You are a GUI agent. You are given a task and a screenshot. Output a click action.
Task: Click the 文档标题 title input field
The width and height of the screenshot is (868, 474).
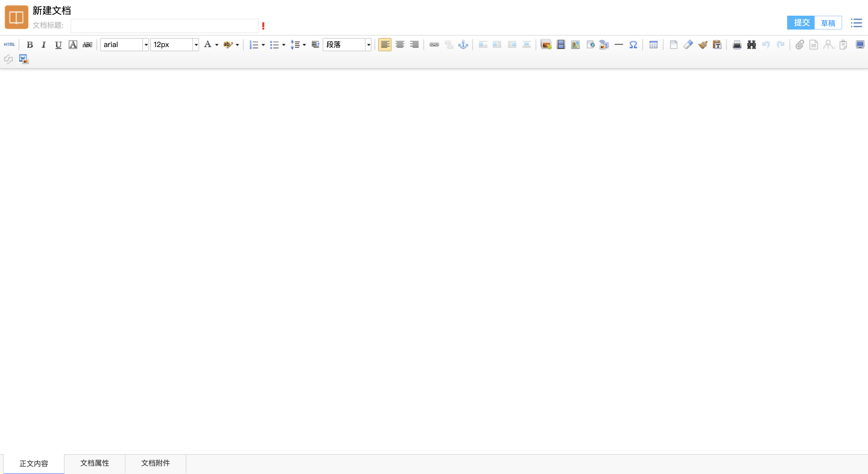coord(164,26)
